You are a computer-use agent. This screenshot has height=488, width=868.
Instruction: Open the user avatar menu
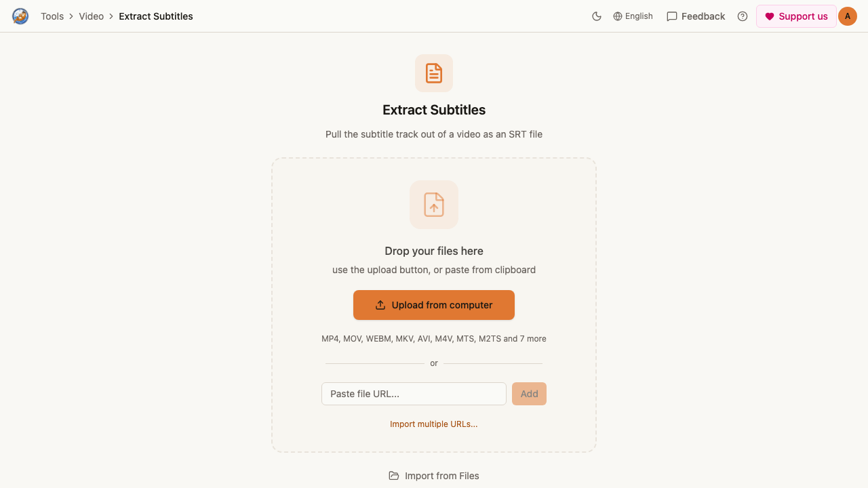click(x=848, y=16)
